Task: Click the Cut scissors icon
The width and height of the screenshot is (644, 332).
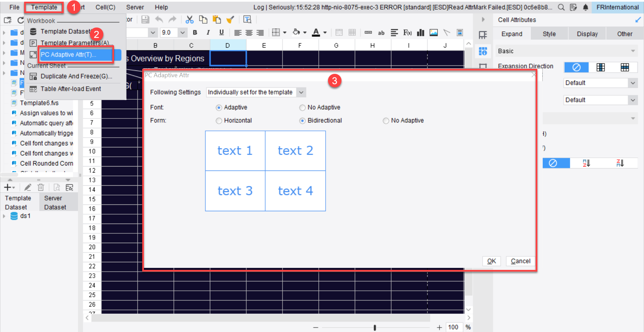Action: pyautogui.click(x=190, y=19)
